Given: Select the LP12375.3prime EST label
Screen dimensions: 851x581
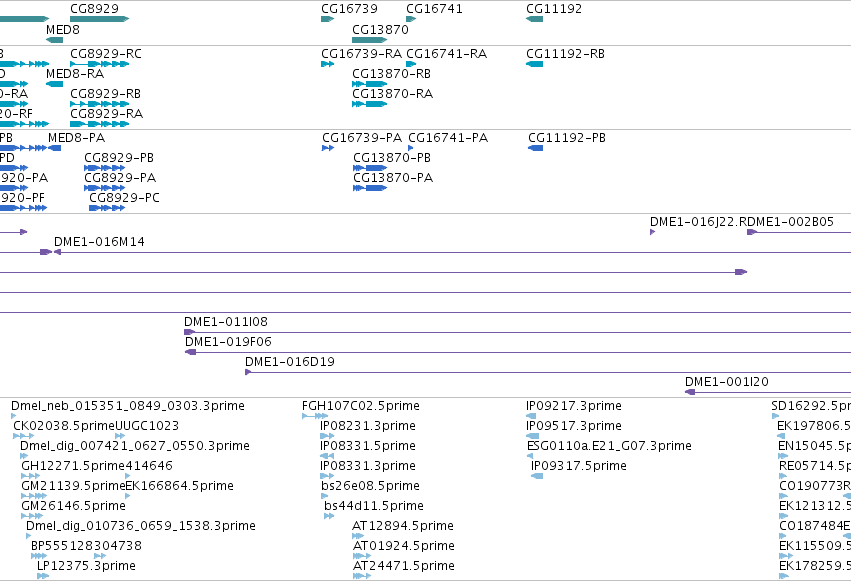Looking at the screenshot, I should click(86, 566).
